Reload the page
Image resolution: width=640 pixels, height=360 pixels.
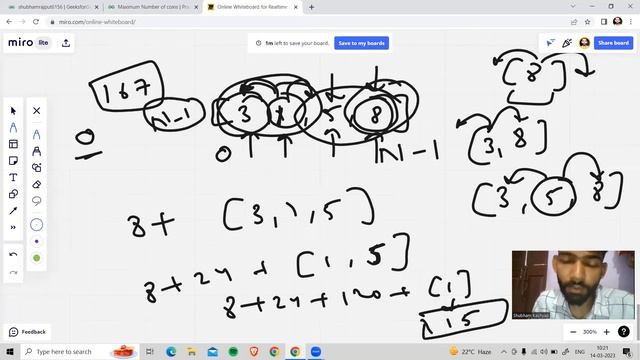(x=36, y=22)
